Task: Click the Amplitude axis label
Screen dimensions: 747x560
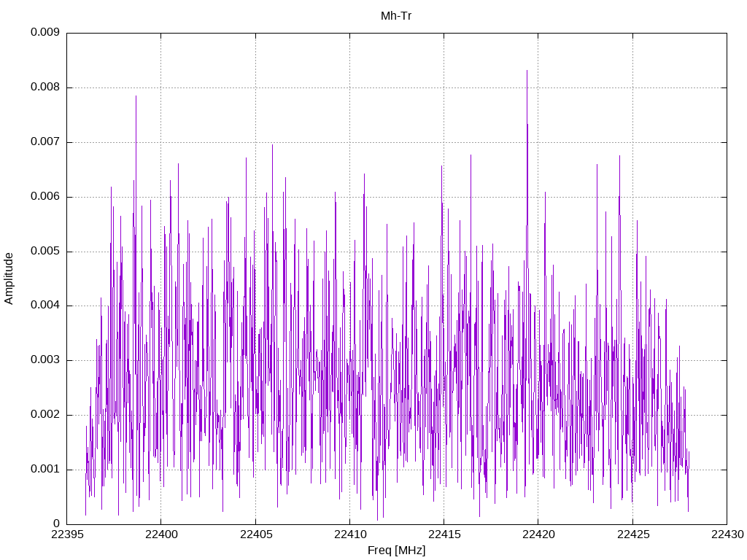Action: [9, 279]
